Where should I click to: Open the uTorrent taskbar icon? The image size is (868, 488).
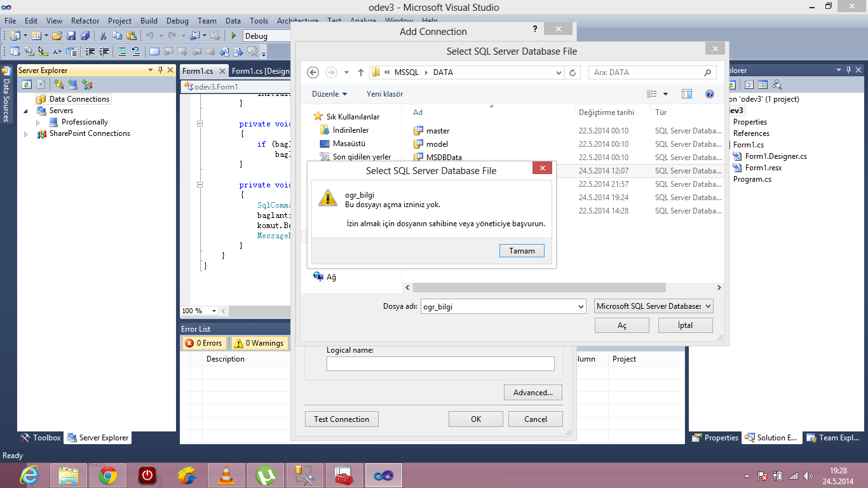tap(265, 475)
